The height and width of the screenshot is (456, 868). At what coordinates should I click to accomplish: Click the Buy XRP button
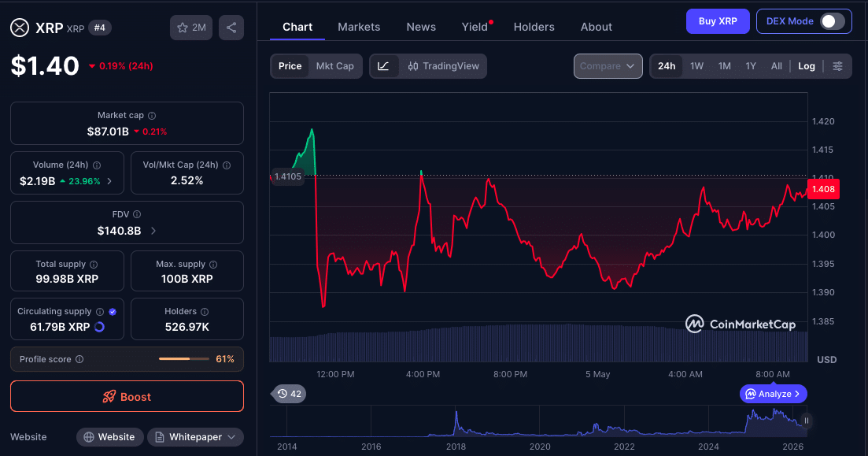[718, 21]
